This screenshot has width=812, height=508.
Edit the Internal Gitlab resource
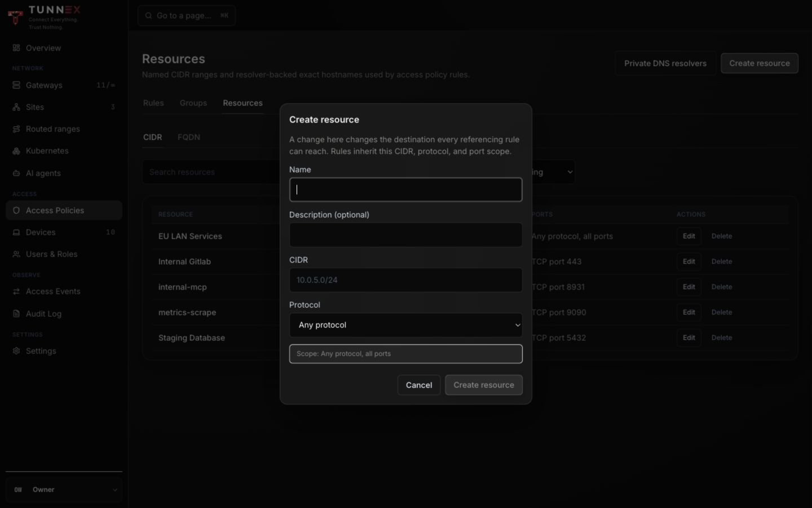tap(689, 262)
